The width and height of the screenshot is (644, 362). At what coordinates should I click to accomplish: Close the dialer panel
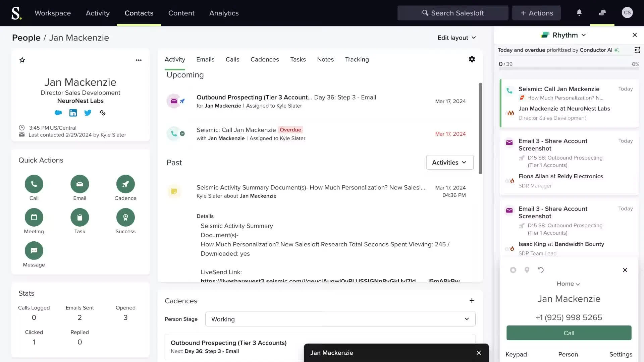coord(625,270)
